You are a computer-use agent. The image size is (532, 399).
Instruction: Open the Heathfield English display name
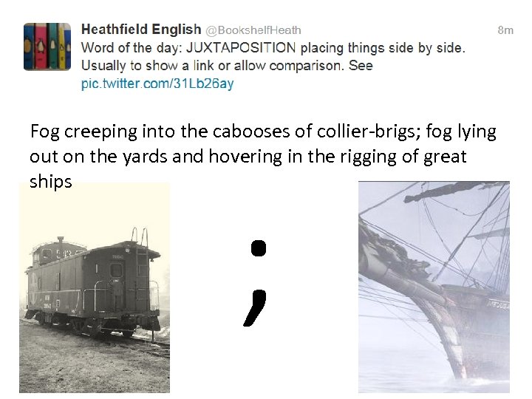[x=140, y=30]
